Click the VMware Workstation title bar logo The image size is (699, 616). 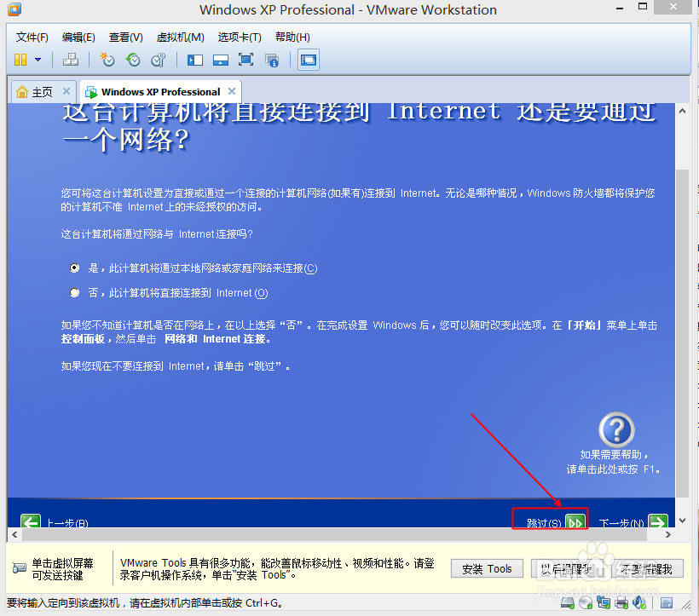[x=14, y=9]
